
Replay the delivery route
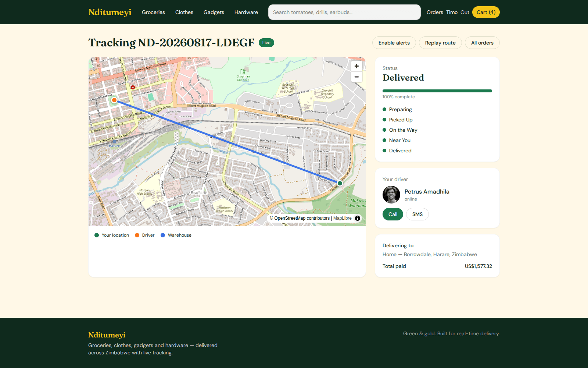tap(440, 43)
